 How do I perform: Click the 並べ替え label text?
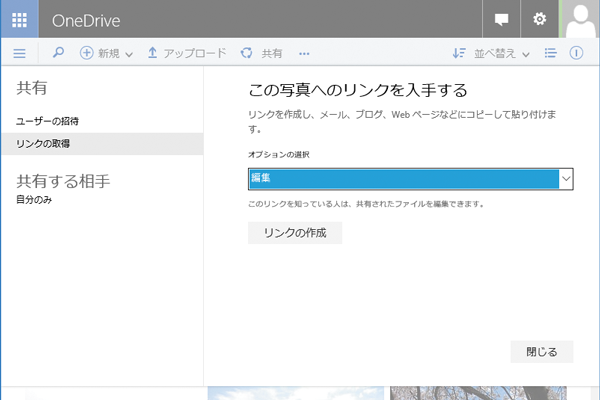pos(495,54)
